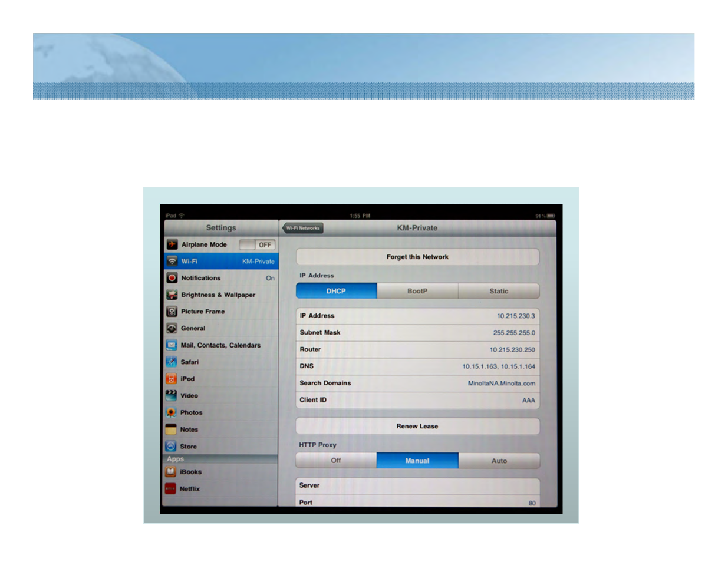Set HTTP Proxy to Off
The image size is (728, 562).
tap(336, 461)
